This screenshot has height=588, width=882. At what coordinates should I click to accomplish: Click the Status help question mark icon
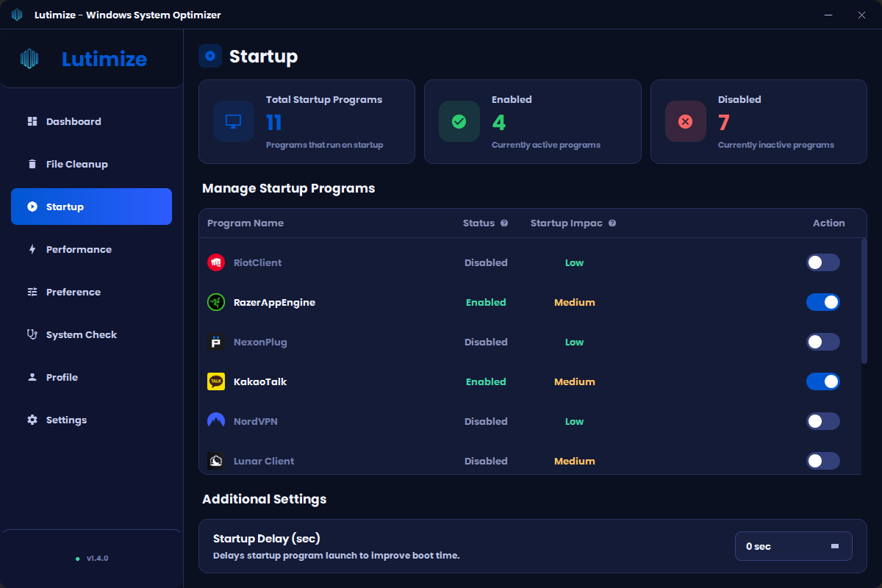coord(504,223)
